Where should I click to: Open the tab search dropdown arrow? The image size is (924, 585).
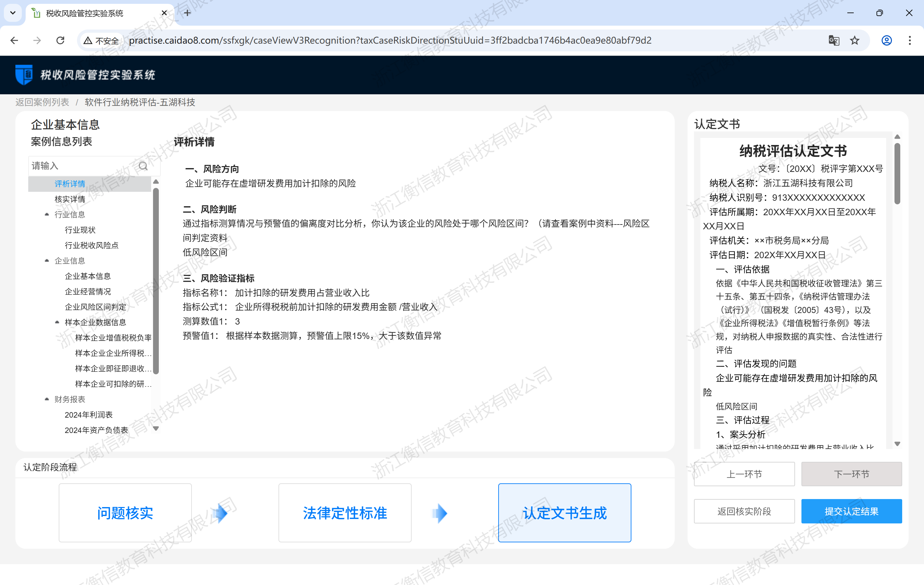click(13, 13)
